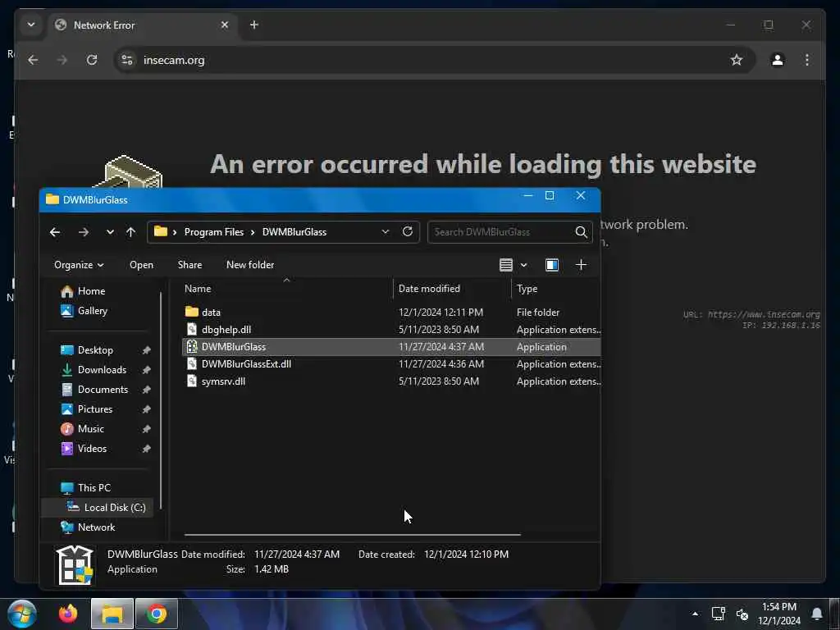This screenshot has width=840, height=630.
Task: Open the muted volume tray icon
Action: pos(742,614)
